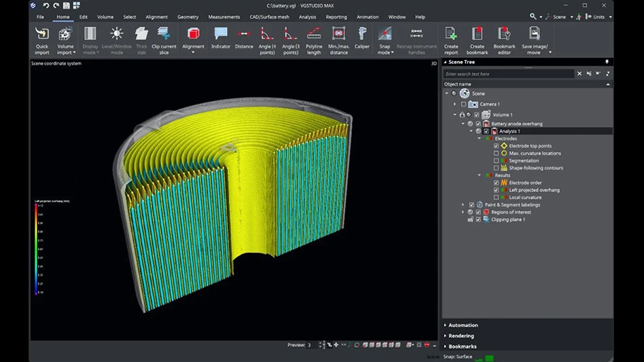Select the Caliper measurement tool
The width and height of the screenshot is (644, 362).
(x=362, y=34)
